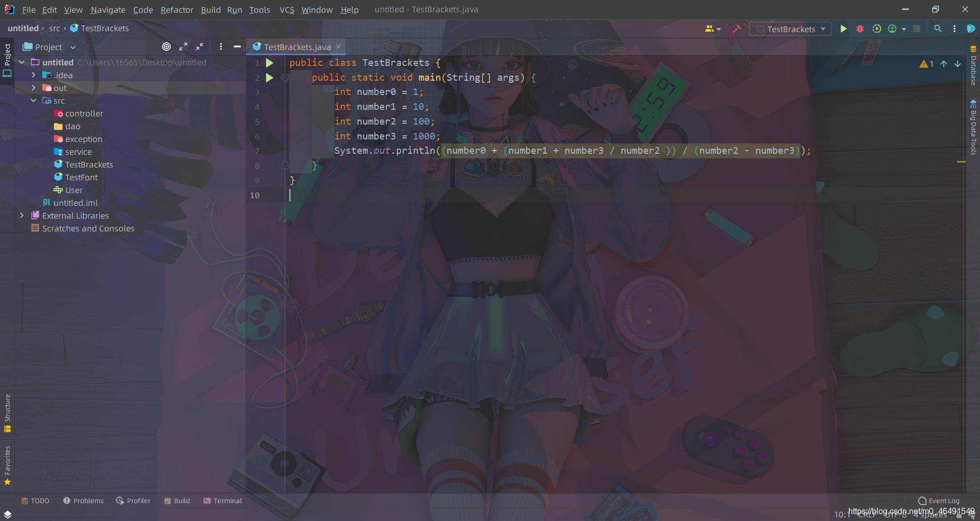Open the Problems tool window
Image resolution: width=980 pixels, height=521 pixels.
(x=83, y=501)
